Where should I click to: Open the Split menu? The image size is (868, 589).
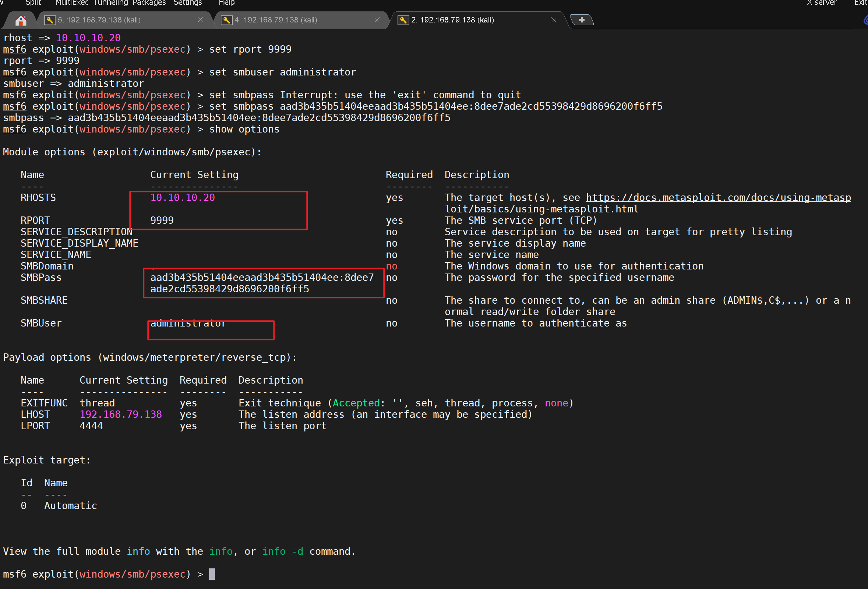33,3
